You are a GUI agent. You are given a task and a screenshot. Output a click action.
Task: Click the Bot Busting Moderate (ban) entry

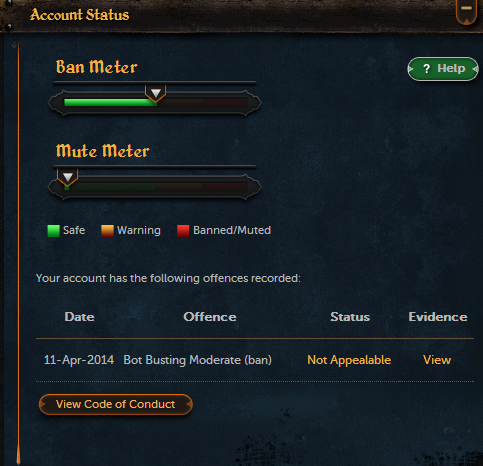tap(197, 360)
